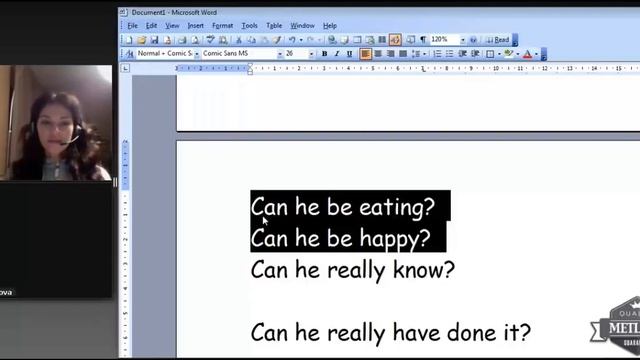Apply numbered list formatting

[x=437, y=54]
